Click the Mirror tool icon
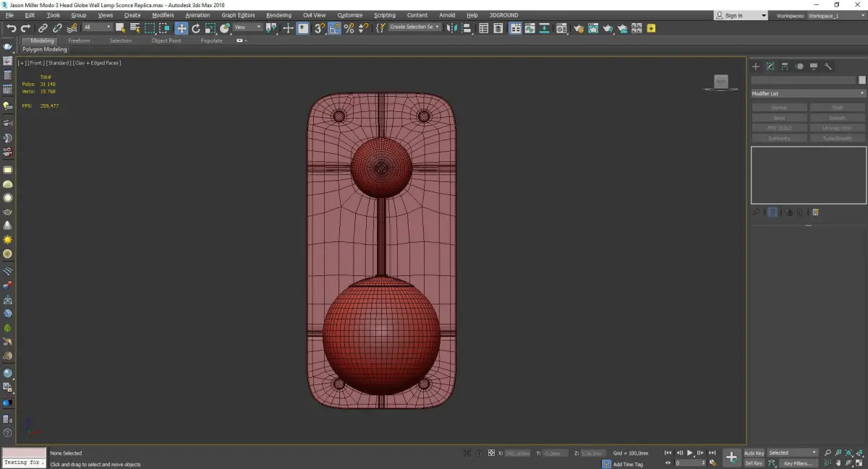Viewport: 868px width, 469px height. click(x=452, y=28)
